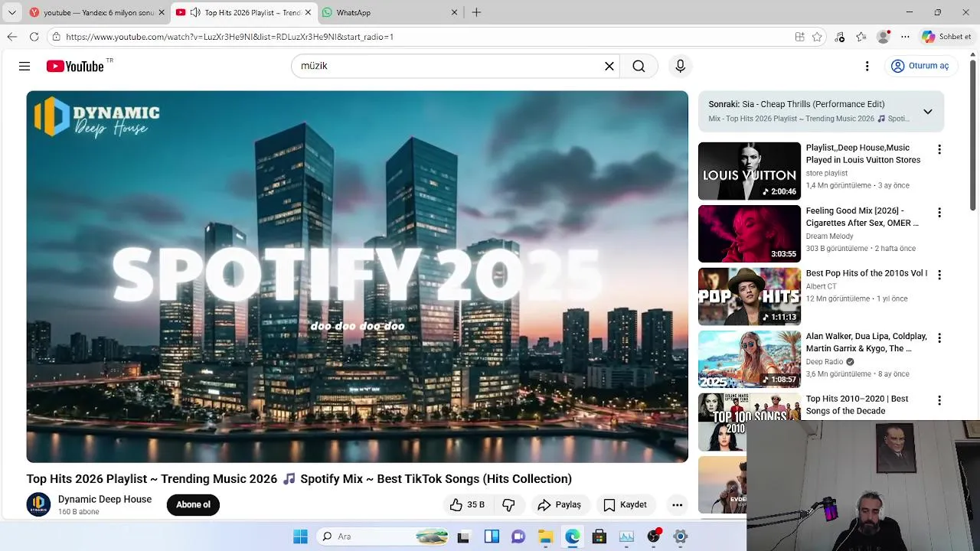This screenshot has width=980, height=551.
Task: Dislike the video with thumbs down
Action: pos(508,505)
